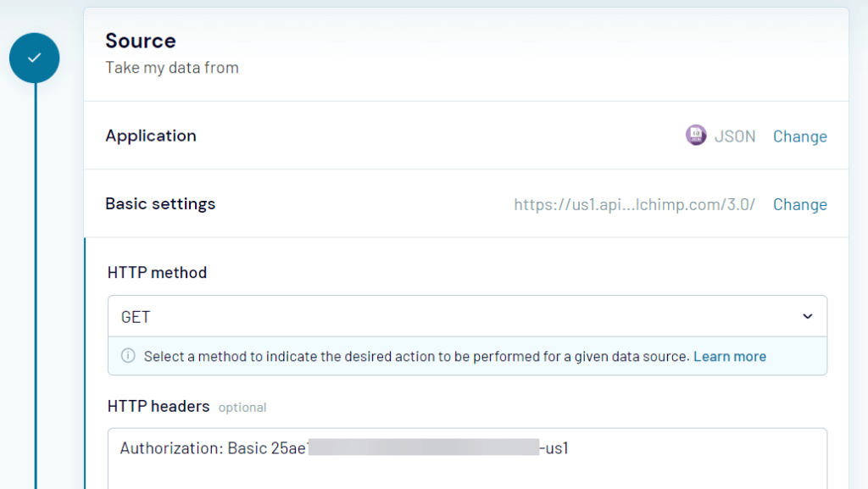
Task: Click the HTTP headers field label
Action: [159, 406]
